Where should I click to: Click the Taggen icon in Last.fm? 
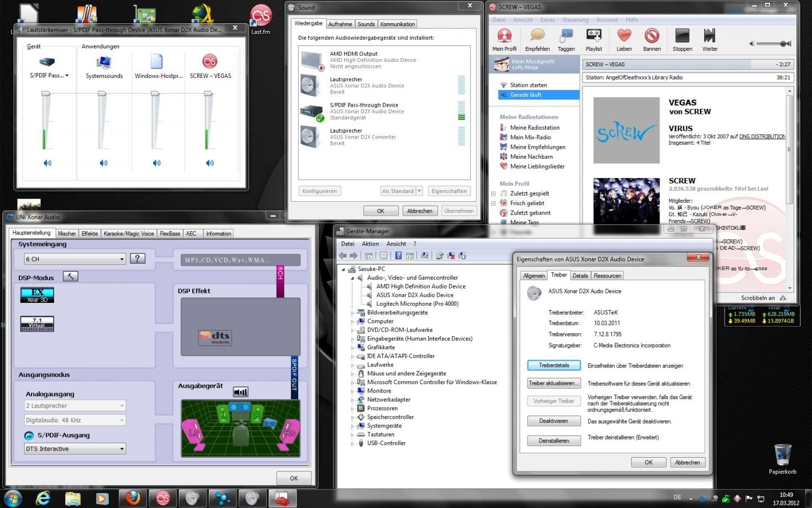[566, 40]
